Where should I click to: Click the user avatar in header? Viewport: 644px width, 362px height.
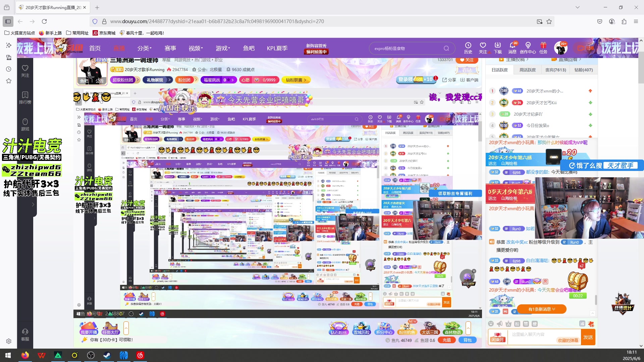pos(560,48)
